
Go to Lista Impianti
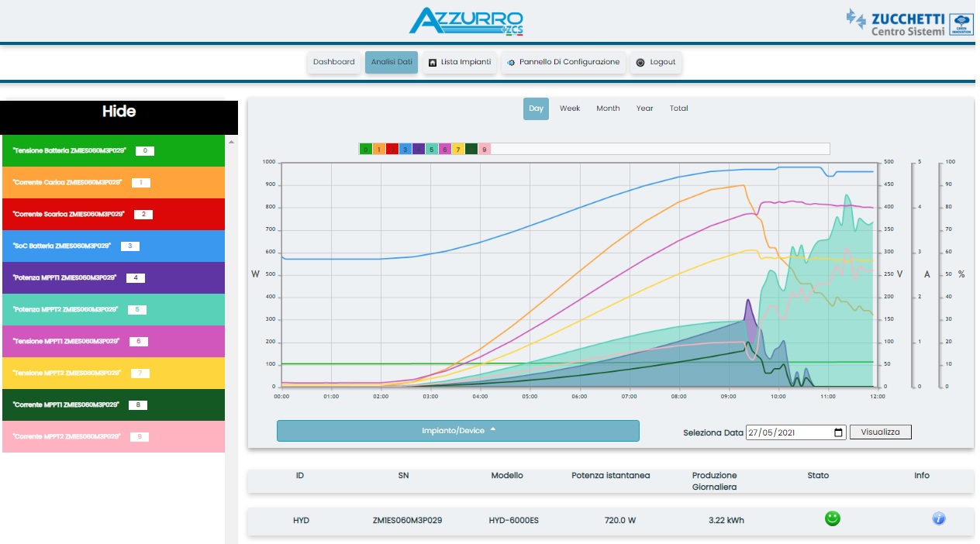[460, 62]
